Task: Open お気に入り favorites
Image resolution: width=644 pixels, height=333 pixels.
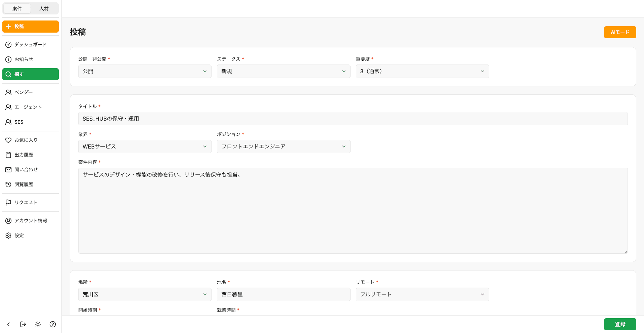Action: pyautogui.click(x=30, y=140)
